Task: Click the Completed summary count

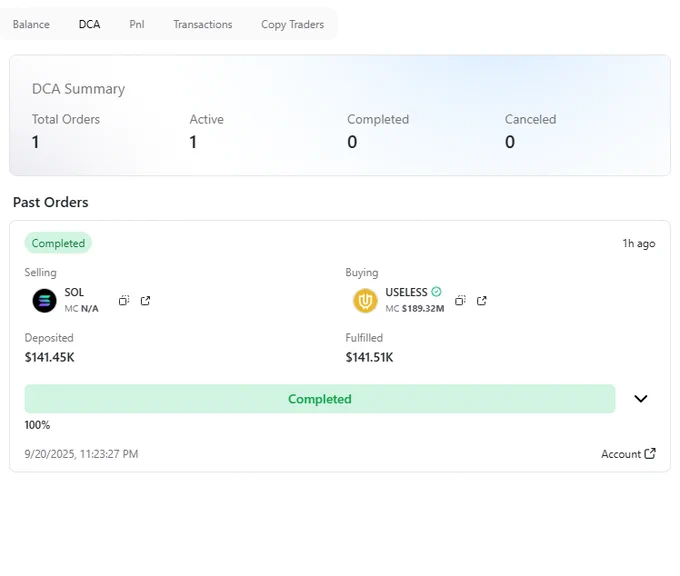Action: [x=352, y=142]
